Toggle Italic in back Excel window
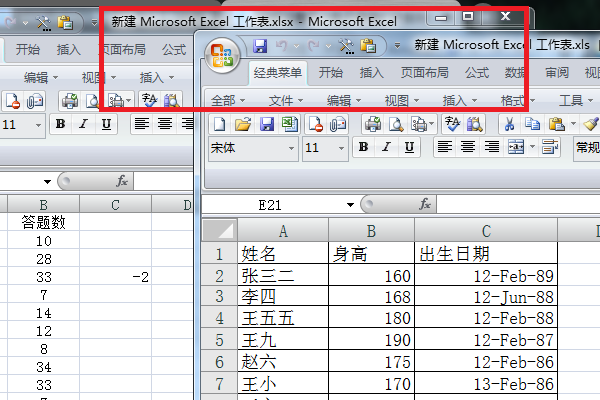The height and width of the screenshot is (400, 600). (x=83, y=124)
